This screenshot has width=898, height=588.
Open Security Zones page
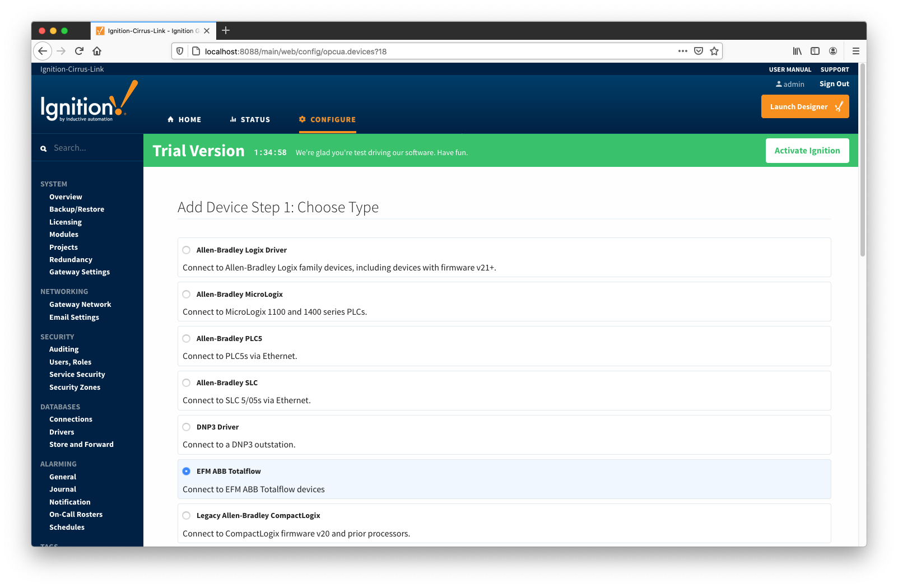75,388
